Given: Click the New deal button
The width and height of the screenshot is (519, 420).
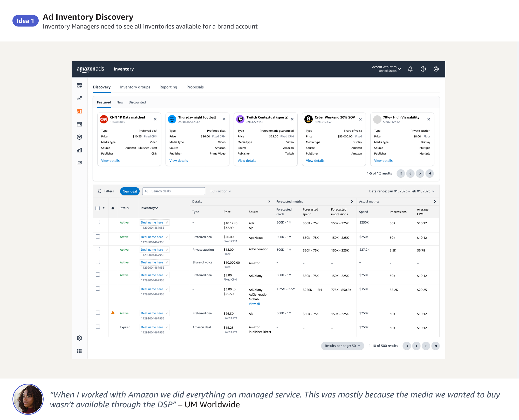Looking at the screenshot, I should click(x=130, y=191).
